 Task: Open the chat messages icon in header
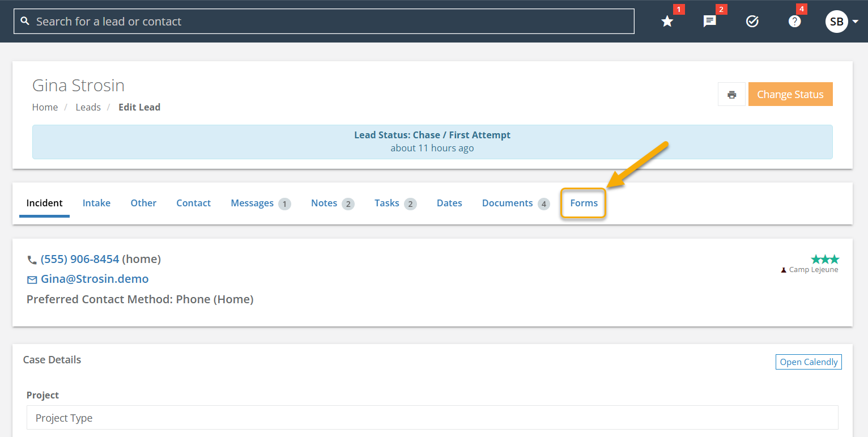[710, 22]
